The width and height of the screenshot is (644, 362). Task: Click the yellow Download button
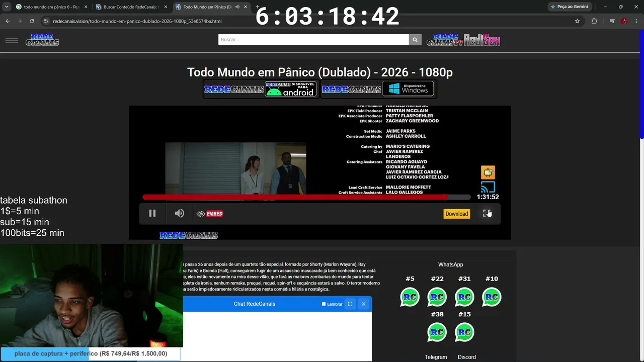pos(456,214)
